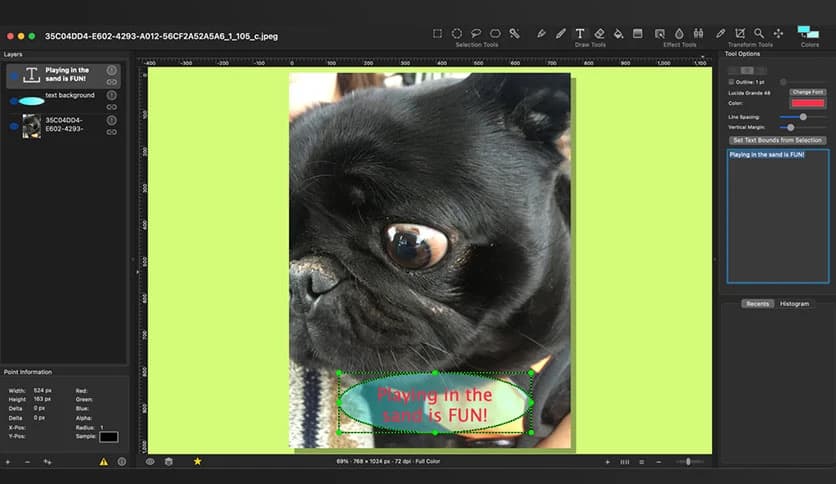The width and height of the screenshot is (836, 484).
Task: Select the Crop tool in Transform Tools
Action: [740, 33]
